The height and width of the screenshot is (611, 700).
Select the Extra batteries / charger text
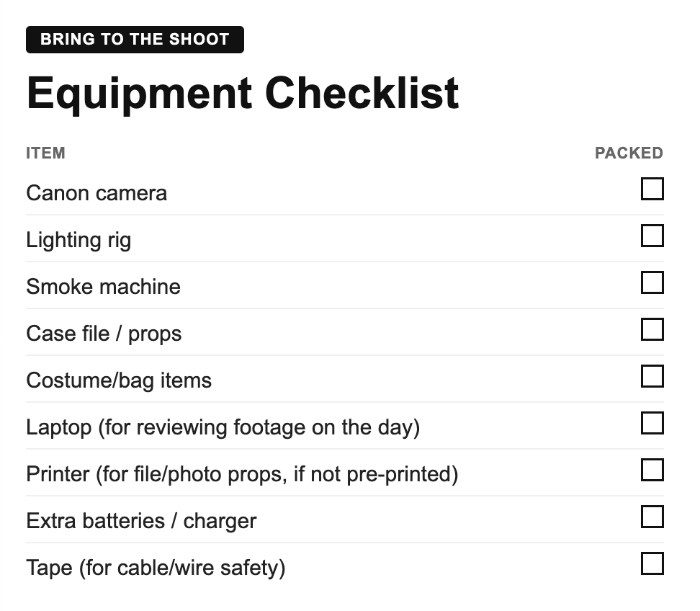tap(141, 521)
